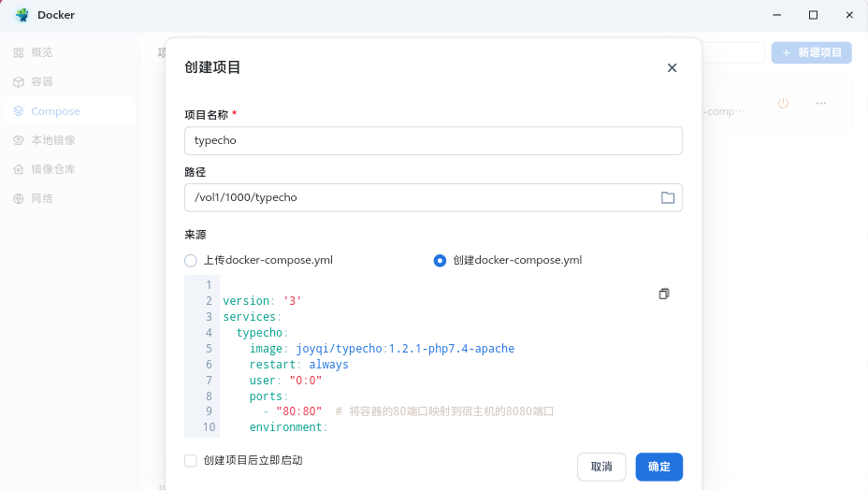This screenshot has height=490, width=868.
Task: Click the 新增项目 add project button
Action: [811, 52]
